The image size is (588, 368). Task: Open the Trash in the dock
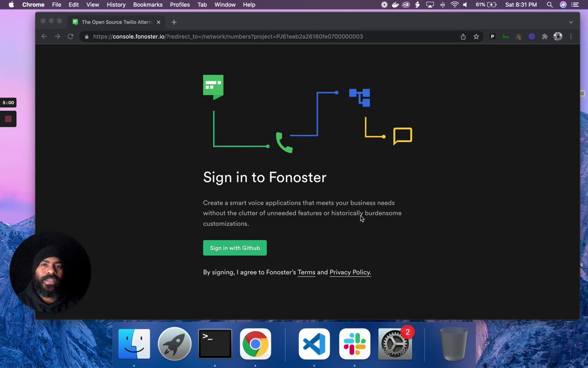(454, 344)
